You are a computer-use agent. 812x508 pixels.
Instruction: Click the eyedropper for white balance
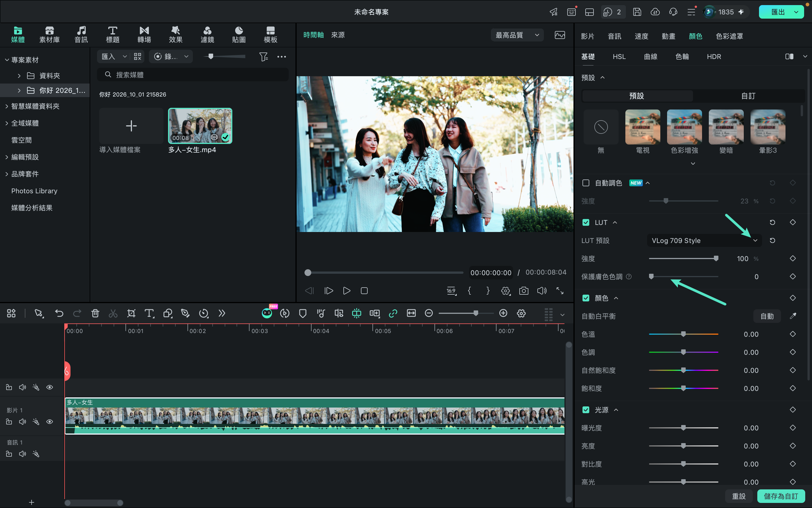[793, 316]
